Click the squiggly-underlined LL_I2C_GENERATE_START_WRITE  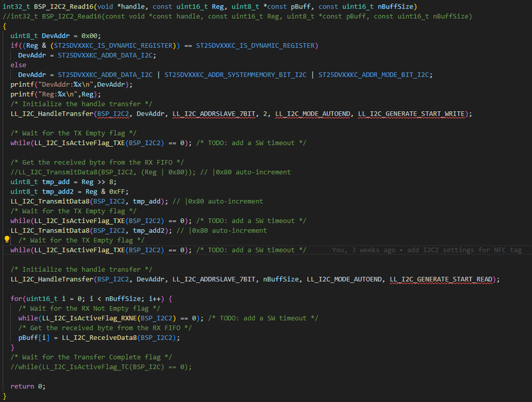(x=412, y=114)
